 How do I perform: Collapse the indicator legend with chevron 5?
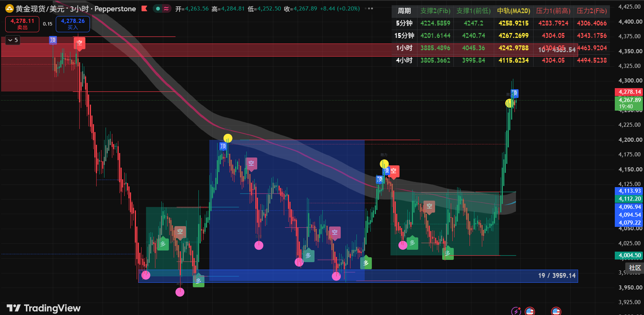click(x=13, y=40)
